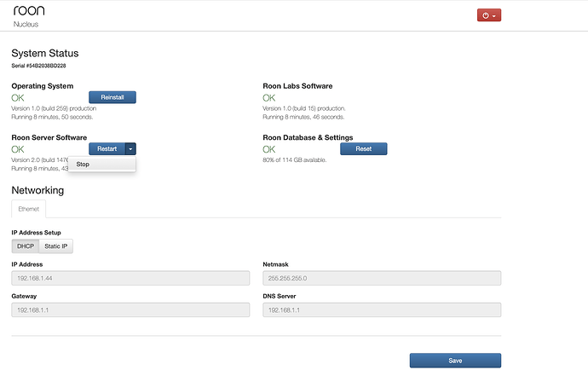
Task: Click the Networking heading
Action: coord(37,191)
